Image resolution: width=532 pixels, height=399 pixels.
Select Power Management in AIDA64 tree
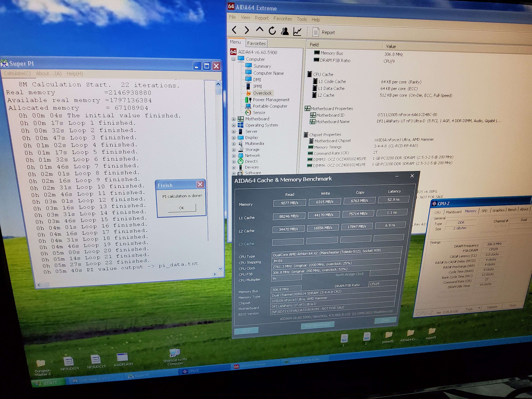click(271, 100)
